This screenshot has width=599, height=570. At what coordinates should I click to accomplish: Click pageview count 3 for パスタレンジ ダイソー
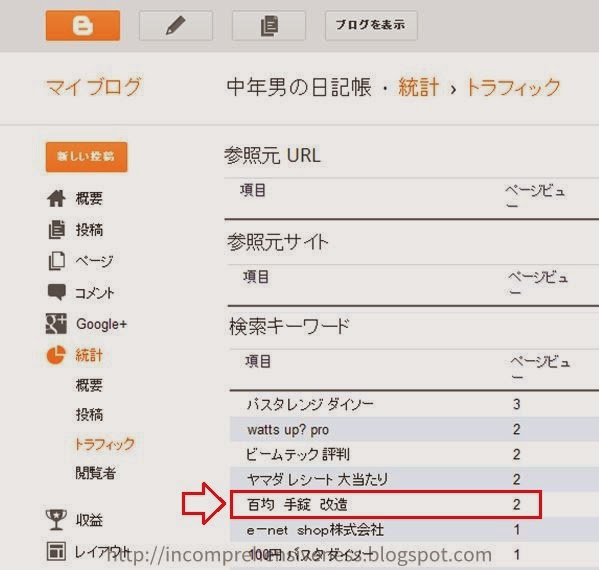(x=516, y=404)
